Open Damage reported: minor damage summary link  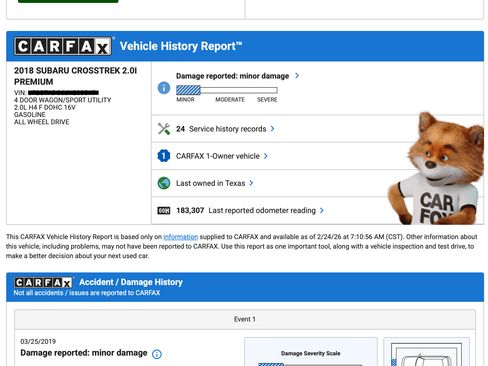[x=232, y=76]
